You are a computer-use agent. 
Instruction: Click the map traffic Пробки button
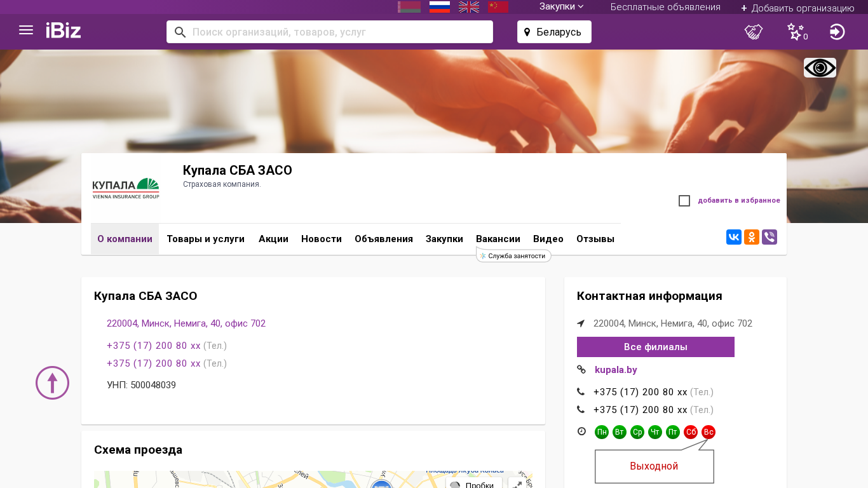pyautogui.click(x=473, y=484)
